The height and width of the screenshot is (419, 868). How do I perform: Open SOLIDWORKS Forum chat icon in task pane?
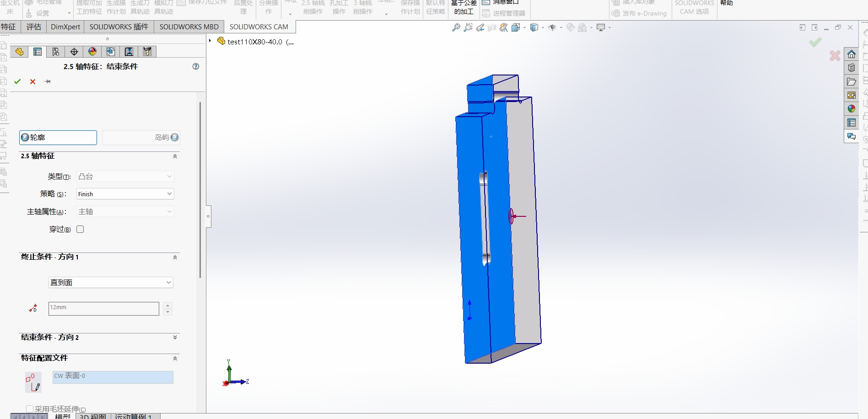tap(852, 136)
